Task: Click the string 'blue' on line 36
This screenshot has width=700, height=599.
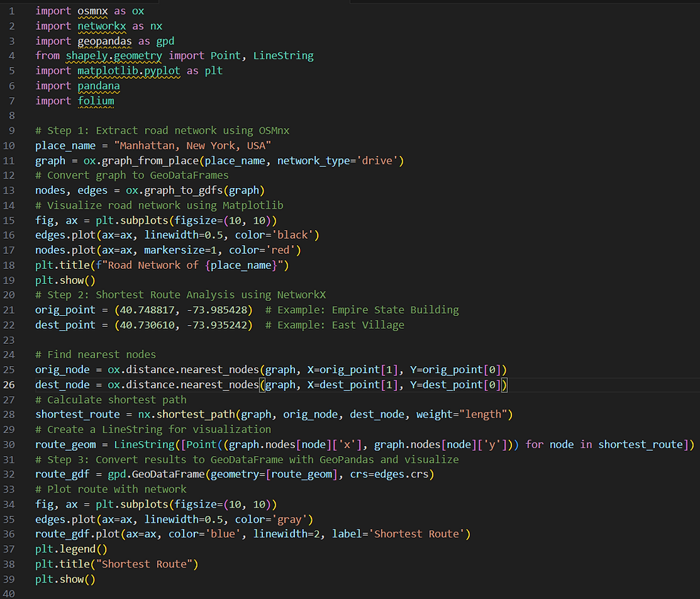Action: [x=223, y=534]
